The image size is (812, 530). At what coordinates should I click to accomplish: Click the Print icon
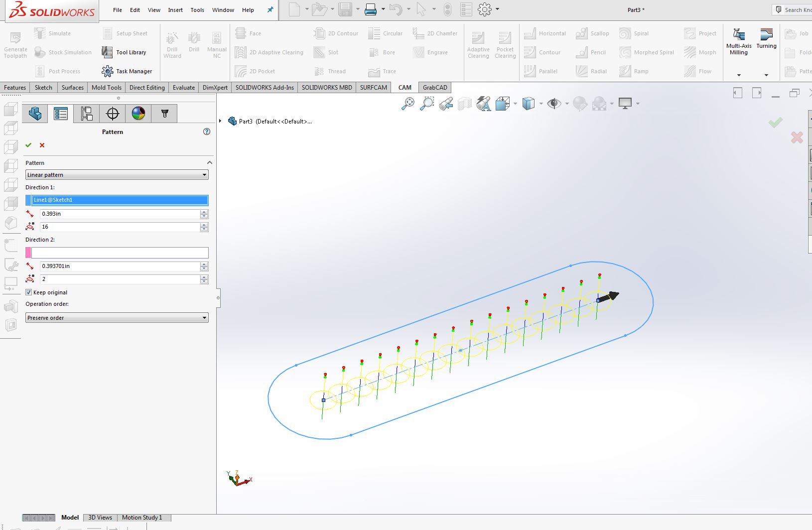[370, 9]
